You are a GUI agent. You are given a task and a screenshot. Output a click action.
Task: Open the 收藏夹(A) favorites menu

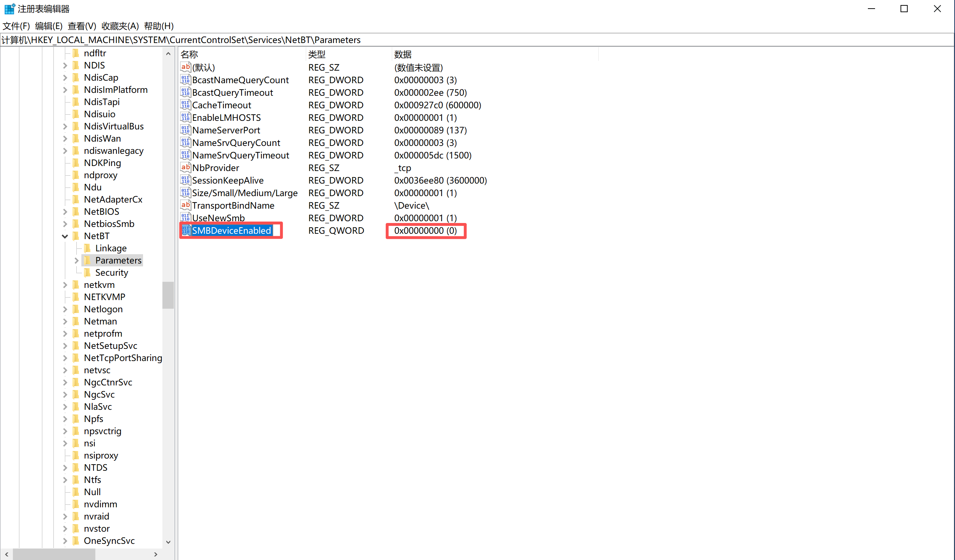tap(120, 26)
